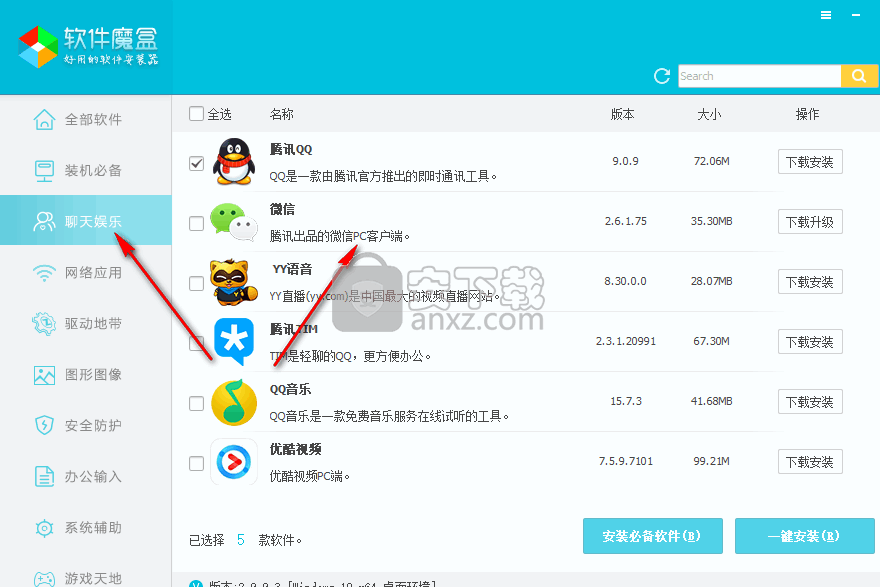The width and height of the screenshot is (880, 587).
Task: Click the 安装必备软件(B) button
Action: (x=653, y=536)
